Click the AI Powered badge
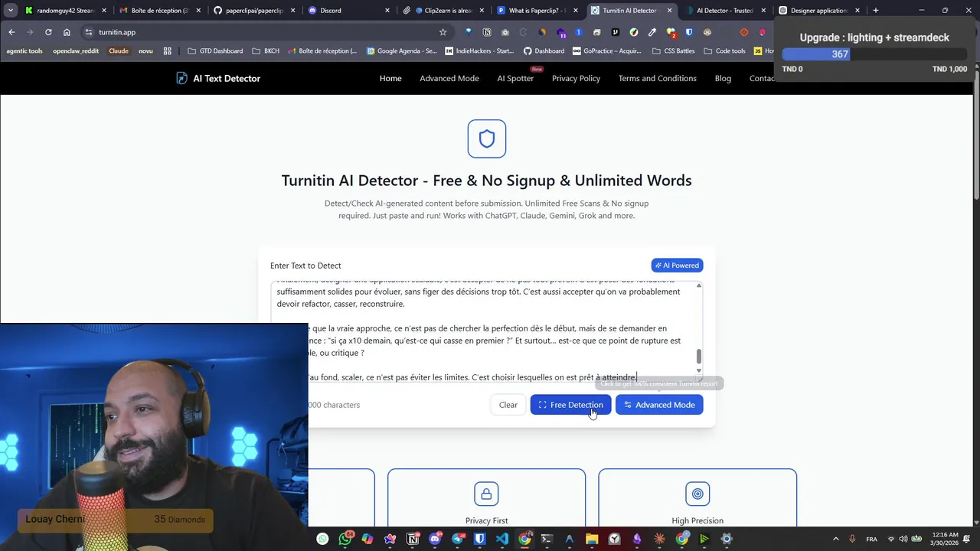This screenshot has width=980, height=551. [x=678, y=266]
